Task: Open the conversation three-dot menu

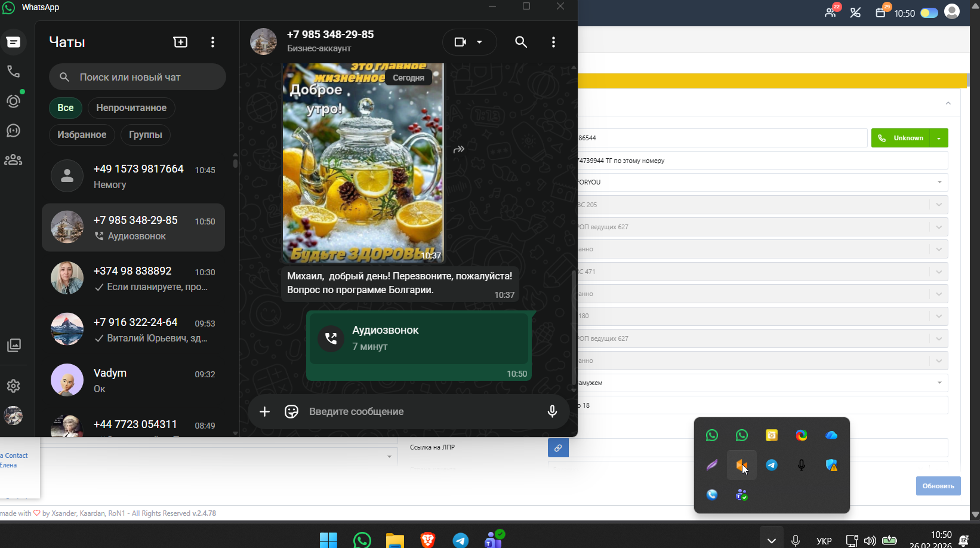Action: coord(553,42)
